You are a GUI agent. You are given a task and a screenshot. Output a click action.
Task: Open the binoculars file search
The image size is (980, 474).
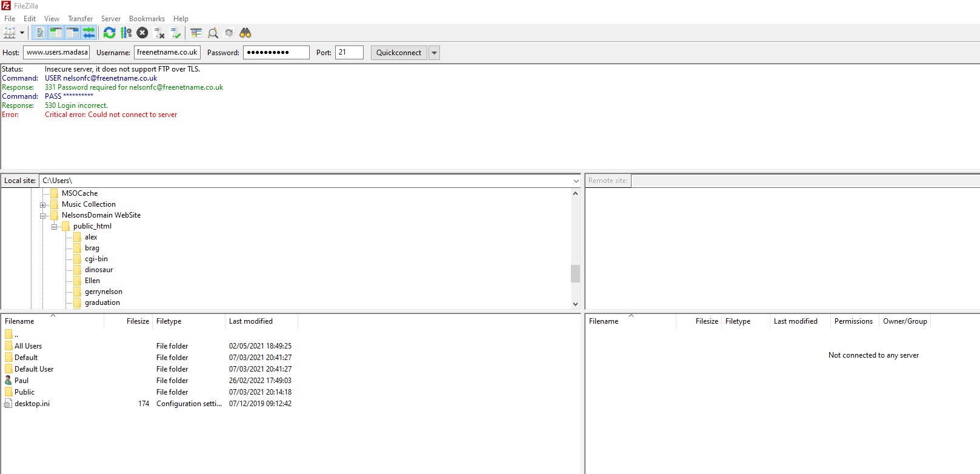point(245,33)
